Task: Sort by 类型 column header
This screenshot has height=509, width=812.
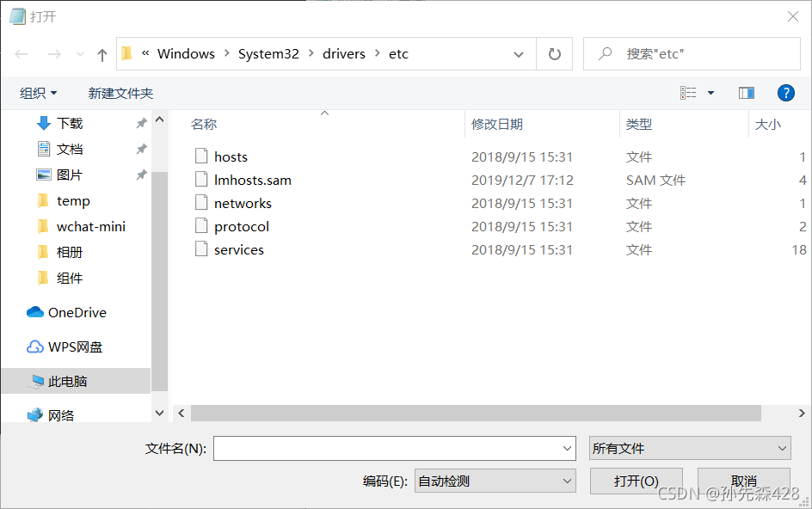Action: pos(639,125)
